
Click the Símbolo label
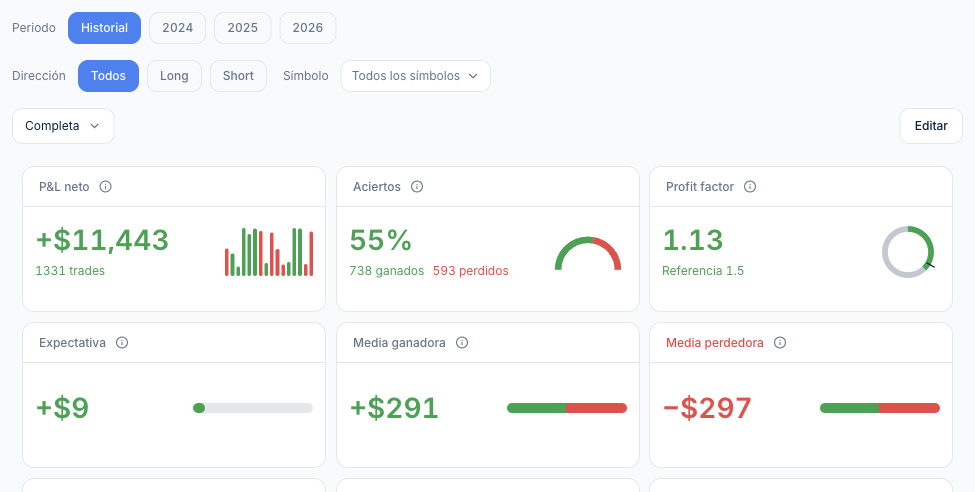tap(305, 76)
